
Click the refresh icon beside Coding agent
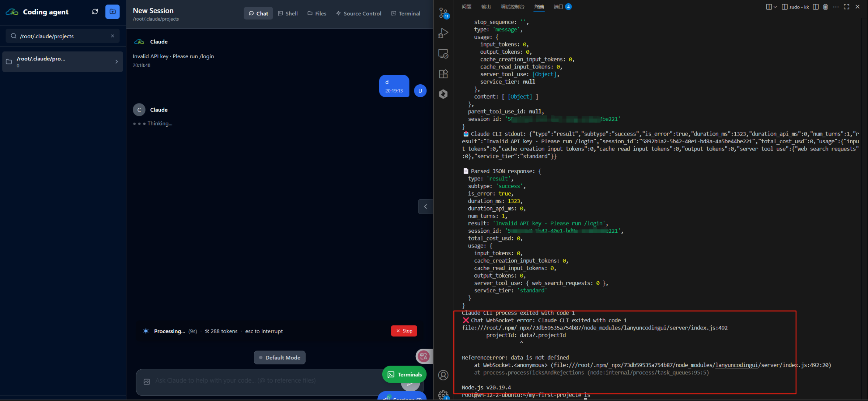[x=95, y=12]
